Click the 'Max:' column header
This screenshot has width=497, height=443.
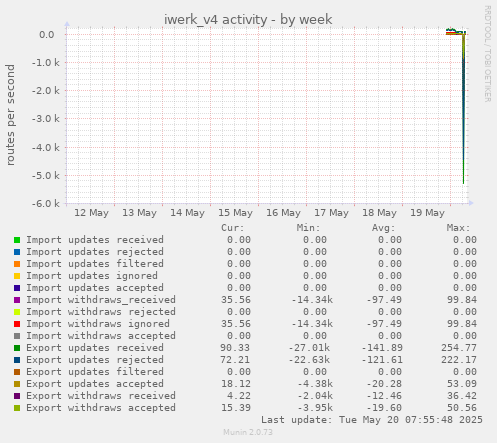click(458, 228)
